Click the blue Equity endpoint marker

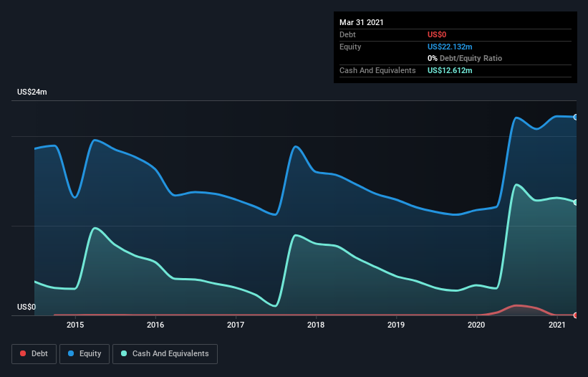pos(576,118)
